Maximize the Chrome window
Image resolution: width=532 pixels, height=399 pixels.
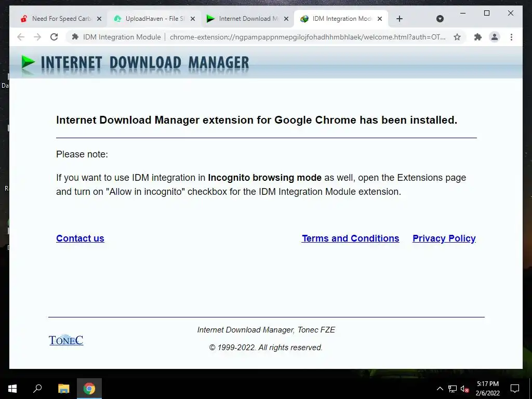(x=486, y=13)
